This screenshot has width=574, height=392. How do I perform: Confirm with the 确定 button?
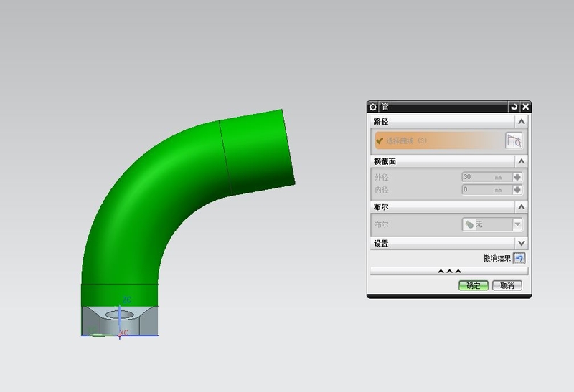tap(474, 286)
